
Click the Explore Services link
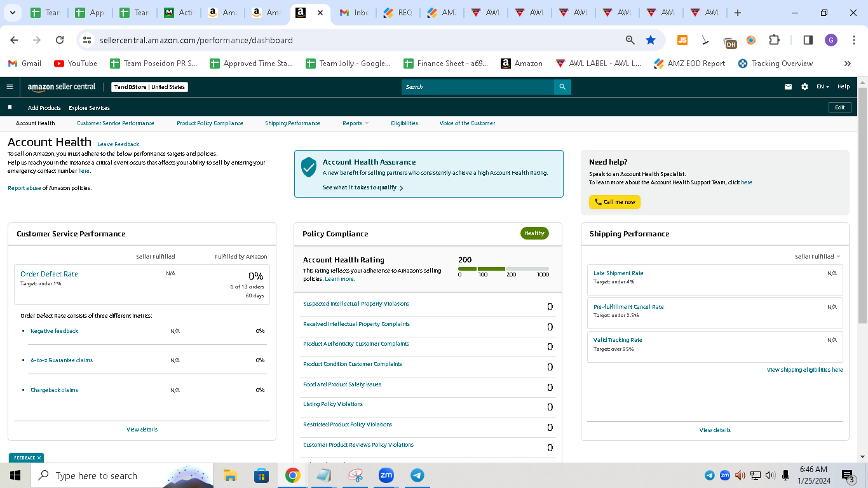coord(89,108)
